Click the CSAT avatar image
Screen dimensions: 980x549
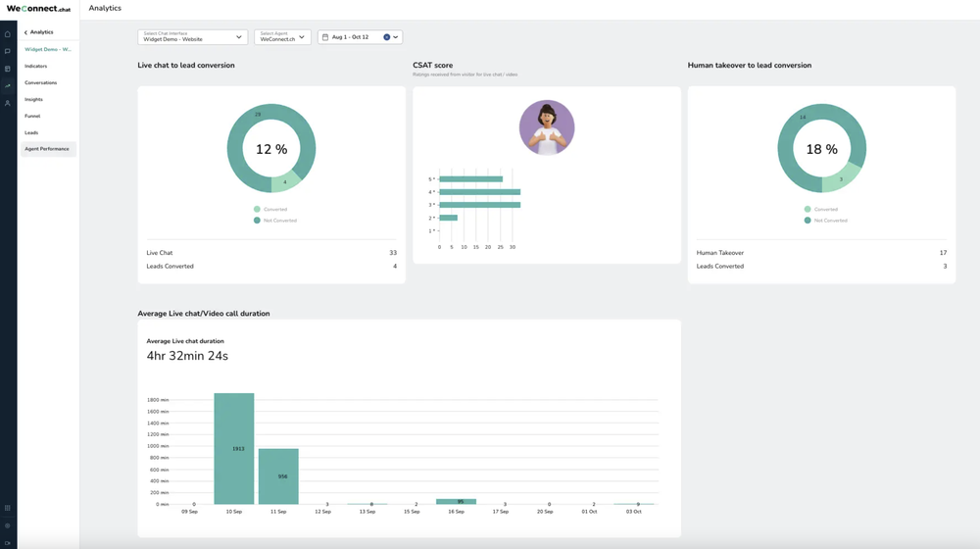[x=547, y=127]
